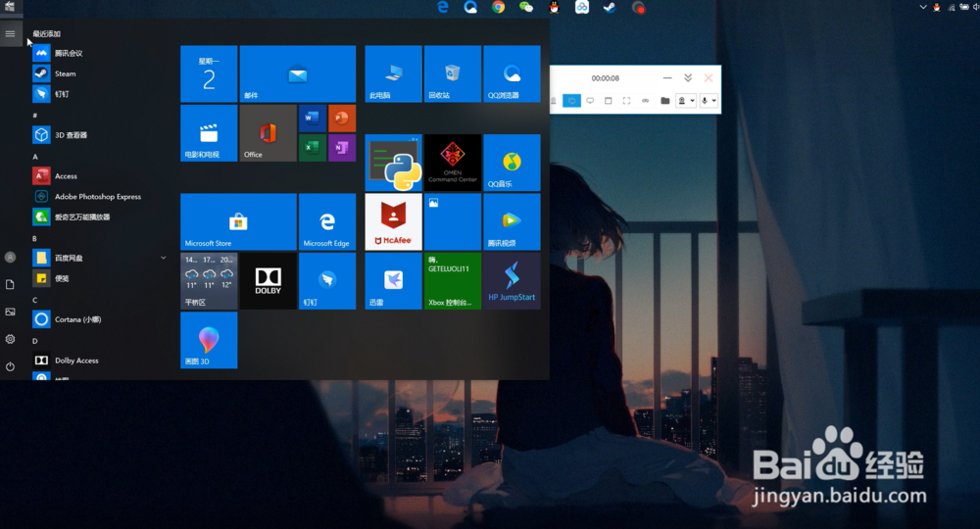This screenshot has height=529, width=980.
Task: Click Chrome icon in top taskbar
Action: click(498, 7)
